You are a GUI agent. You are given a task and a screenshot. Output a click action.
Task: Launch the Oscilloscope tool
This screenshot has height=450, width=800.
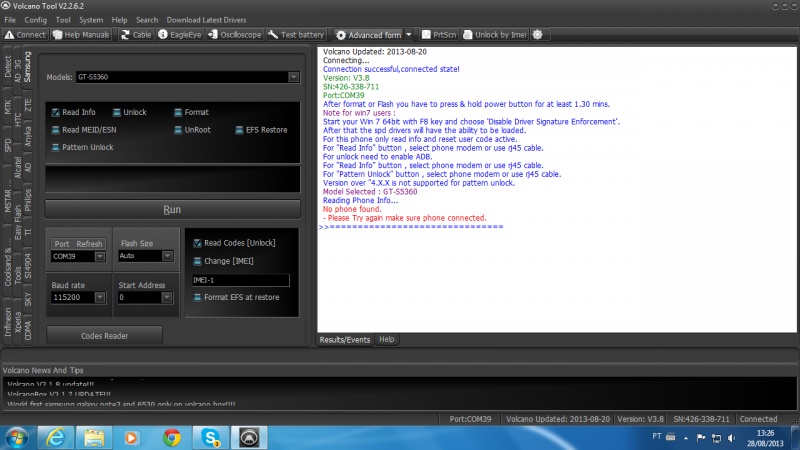pyautogui.click(x=235, y=35)
